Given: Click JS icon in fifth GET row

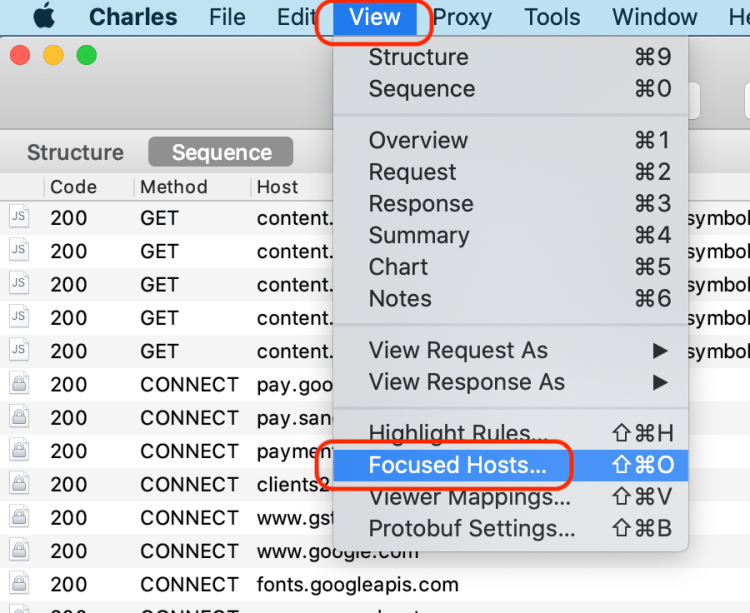Looking at the screenshot, I should (19, 351).
